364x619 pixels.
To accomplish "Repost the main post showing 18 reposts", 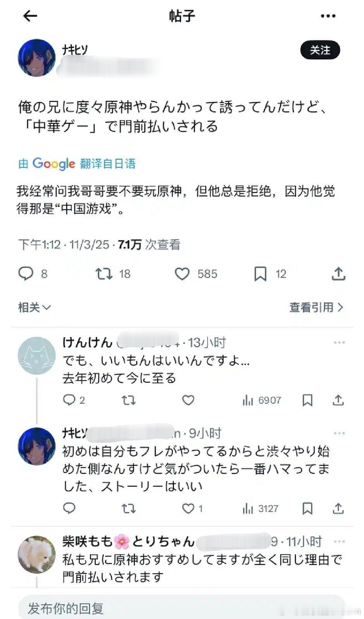I will [104, 274].
